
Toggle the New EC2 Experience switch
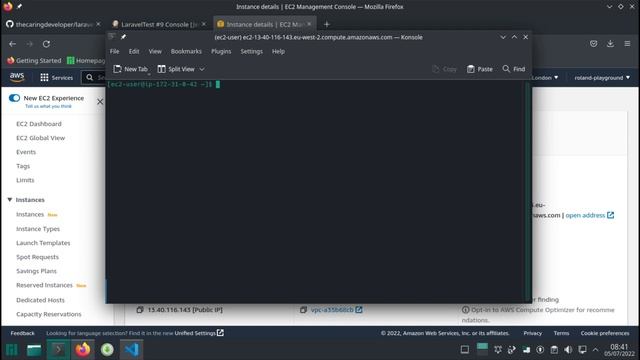(x=14, y=98)
